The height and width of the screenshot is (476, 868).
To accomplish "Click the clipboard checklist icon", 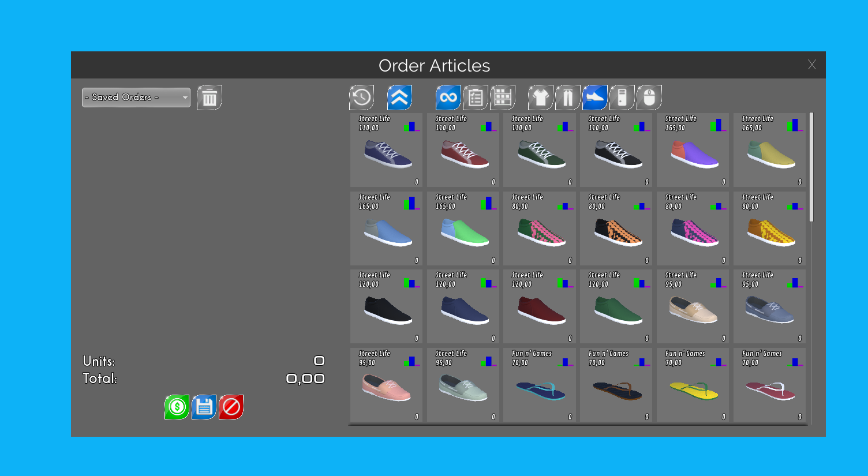I will coord(475,98).
